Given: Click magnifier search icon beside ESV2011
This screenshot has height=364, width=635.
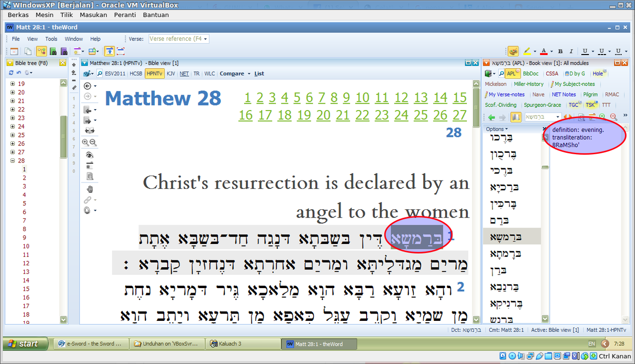Looking at the screenshot, I should (99, 73).
